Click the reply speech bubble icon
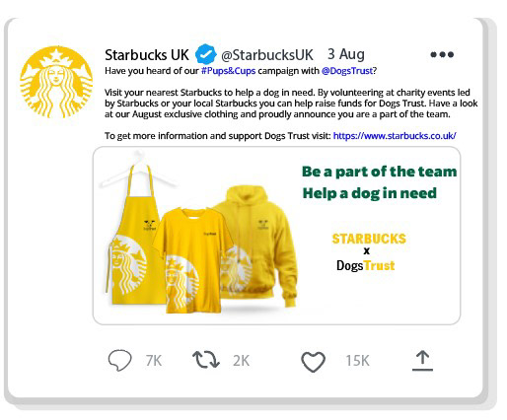507x420 pixels. click(119, 361)
